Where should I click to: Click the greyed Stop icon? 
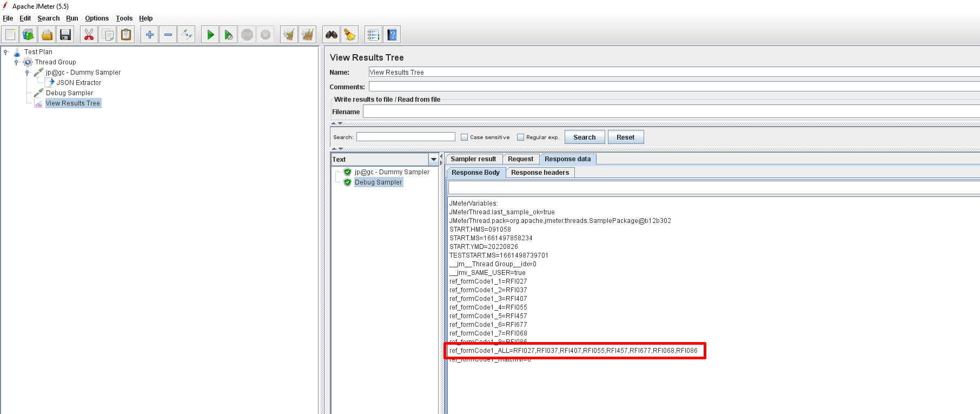(247, 35)
